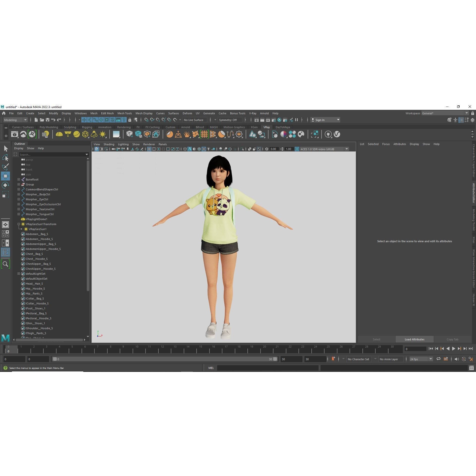Start IPR render from status line
The width and height of the screenshot is (476, 476).
tap(268, 120)
